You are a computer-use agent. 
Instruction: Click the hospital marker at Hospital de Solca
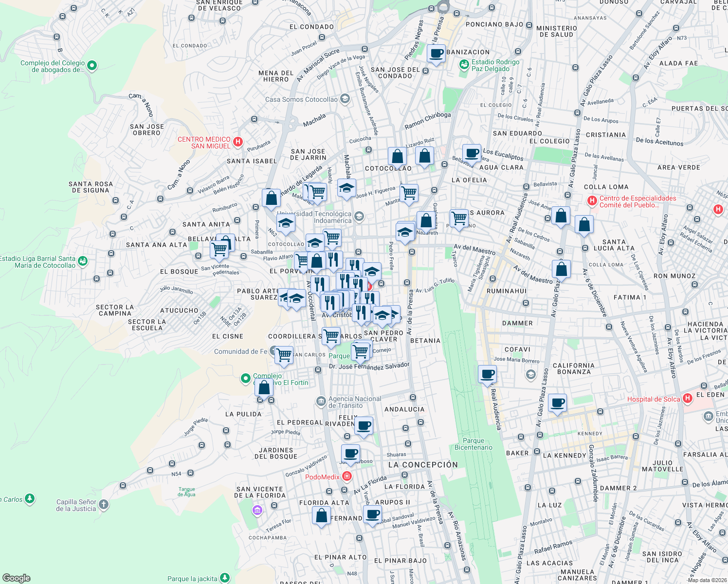click(x=687, y=398)
